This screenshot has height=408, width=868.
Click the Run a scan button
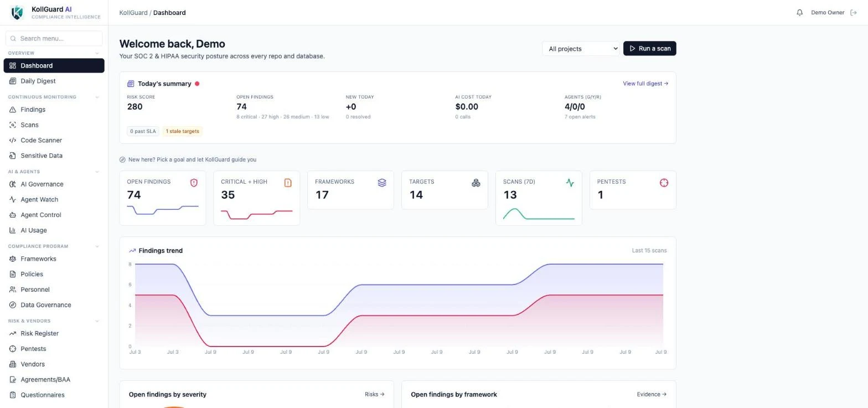click(650, 49)
